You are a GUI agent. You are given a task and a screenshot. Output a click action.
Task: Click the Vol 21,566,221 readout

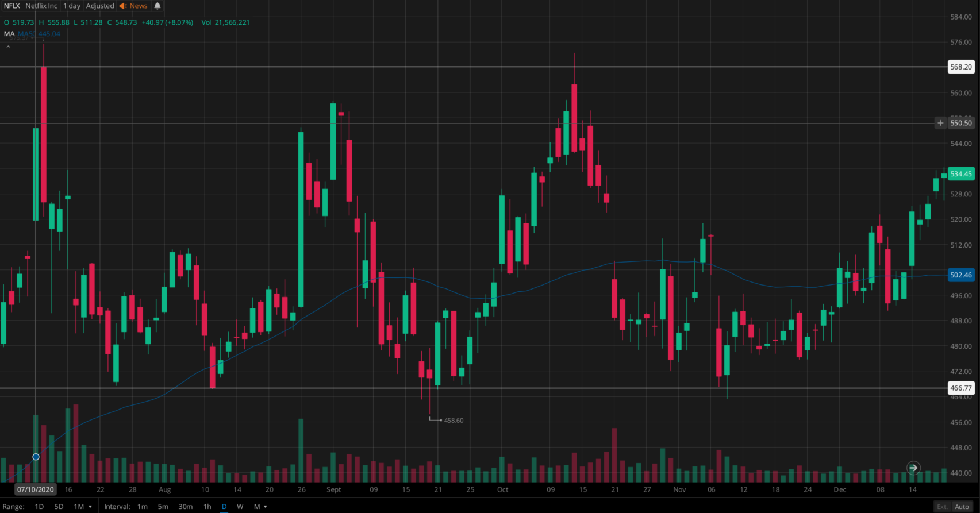(225, 22)
